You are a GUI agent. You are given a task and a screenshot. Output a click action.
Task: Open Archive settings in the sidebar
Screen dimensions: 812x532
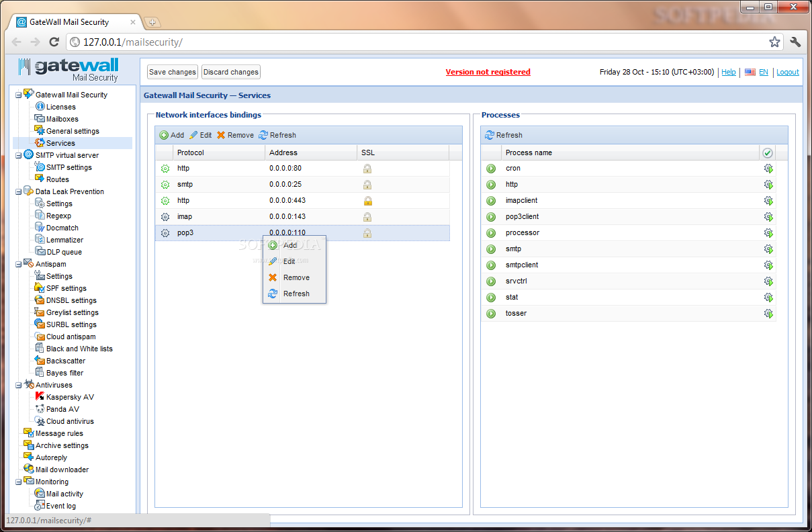coord(62,445)
